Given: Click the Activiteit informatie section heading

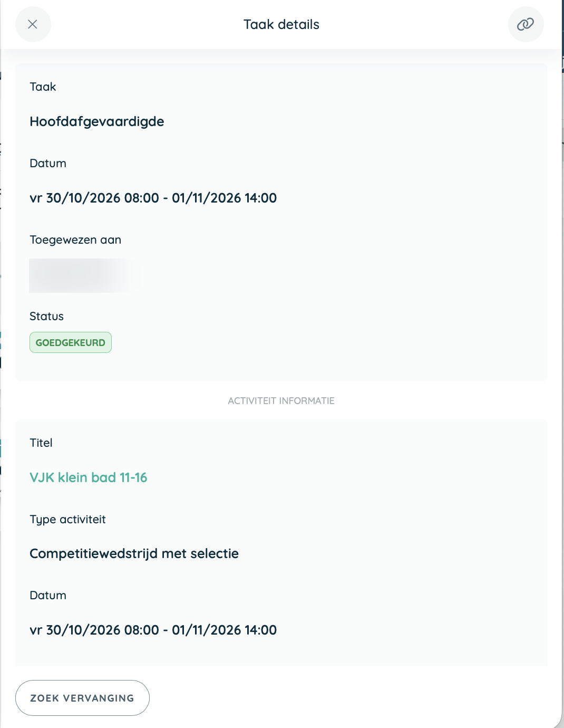Looking at the screenshot, I should (281, 401).
